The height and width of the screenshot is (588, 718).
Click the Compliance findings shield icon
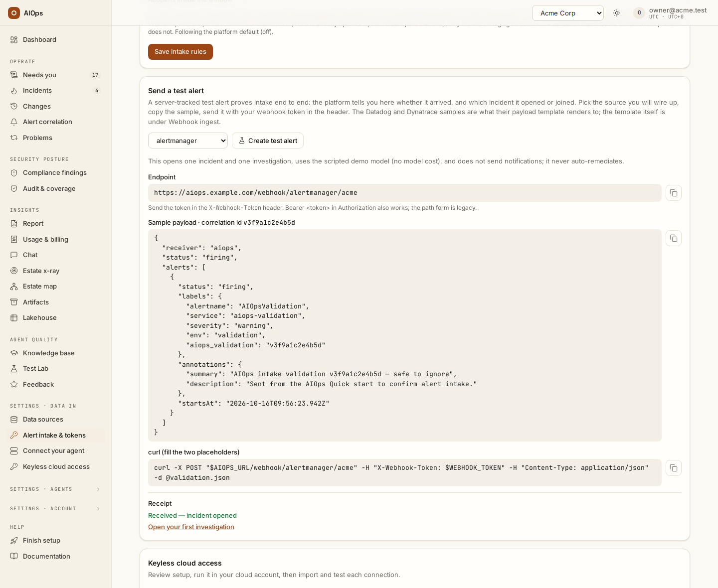[14, 173]
